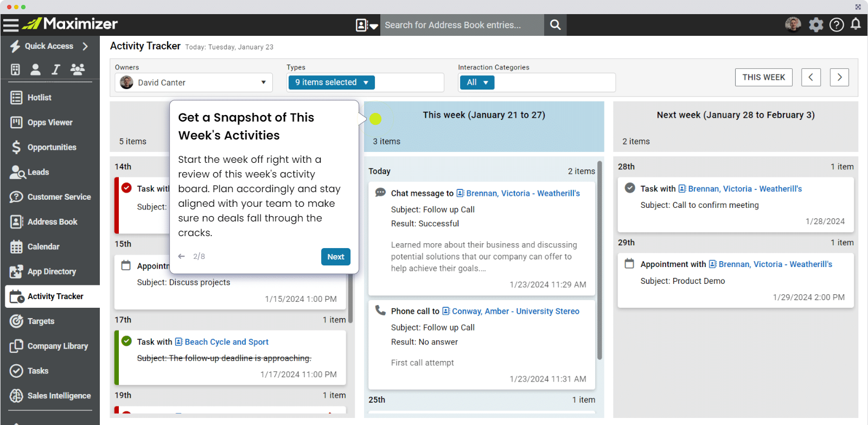
Task: Open the hamburger main menu
Action: pyautogui.click(x=11, y=24)
